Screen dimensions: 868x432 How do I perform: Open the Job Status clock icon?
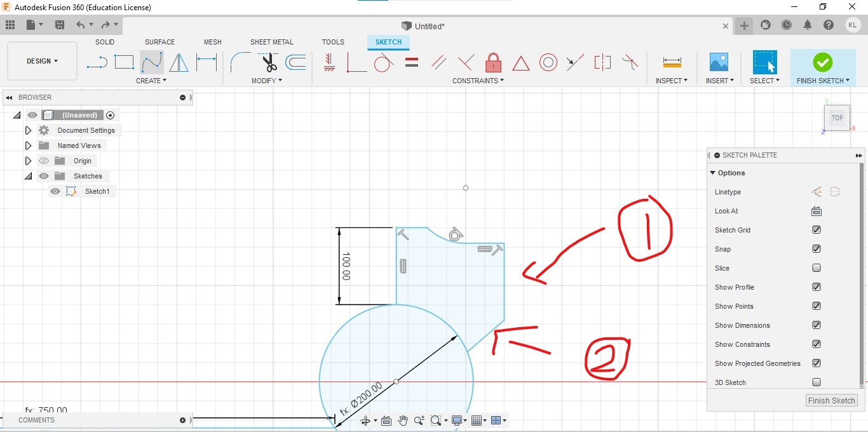[x=787, y=25]
